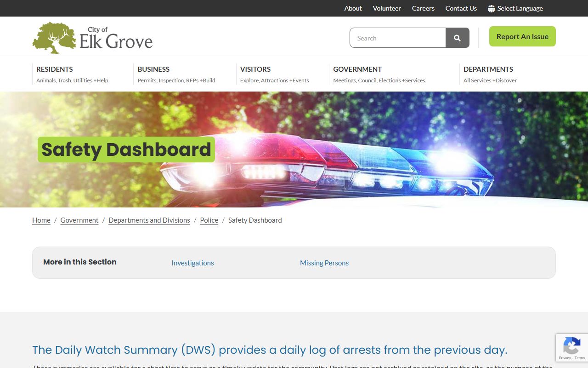The image size is (588, 368).
Task: Click the Safety Dashboard banner title
Action: pyautogui.click(x=126, y=149)
